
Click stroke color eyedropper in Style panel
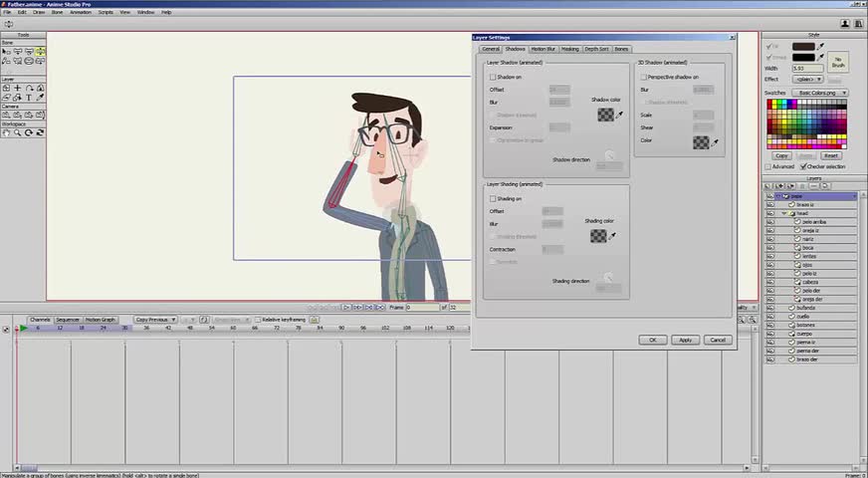pos(820,57)
